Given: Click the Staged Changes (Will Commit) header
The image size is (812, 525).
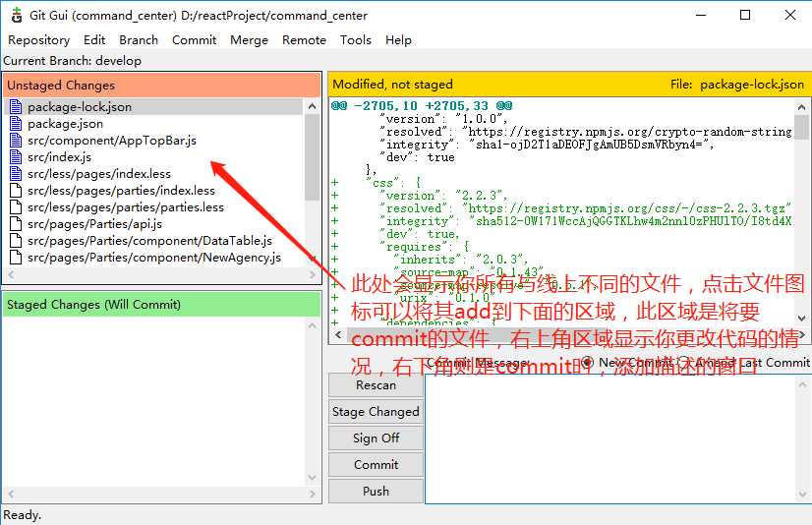Looking at the screenshot, I should coord(161,305).
